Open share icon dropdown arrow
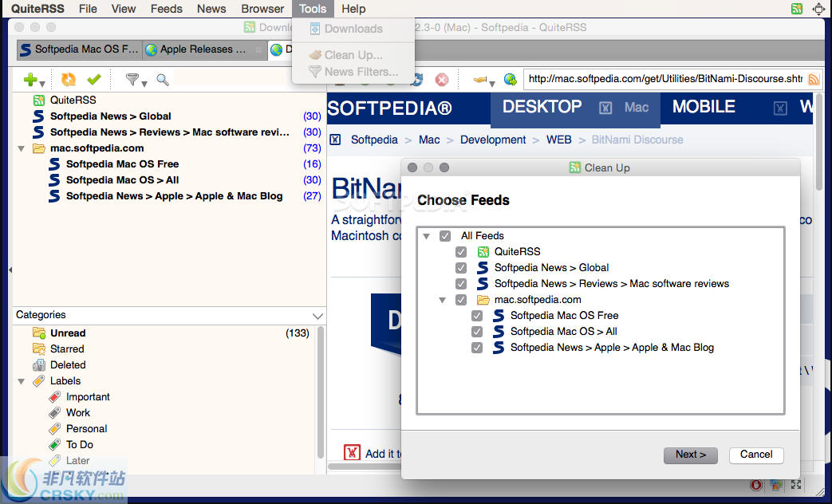This screenshot has width=832, height=504. coord(492,84)
